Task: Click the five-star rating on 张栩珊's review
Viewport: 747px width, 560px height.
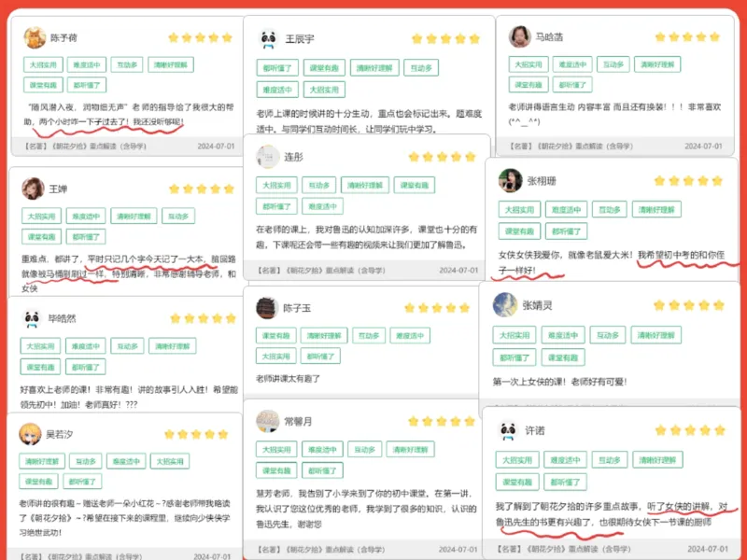Action: pos(688,180)
